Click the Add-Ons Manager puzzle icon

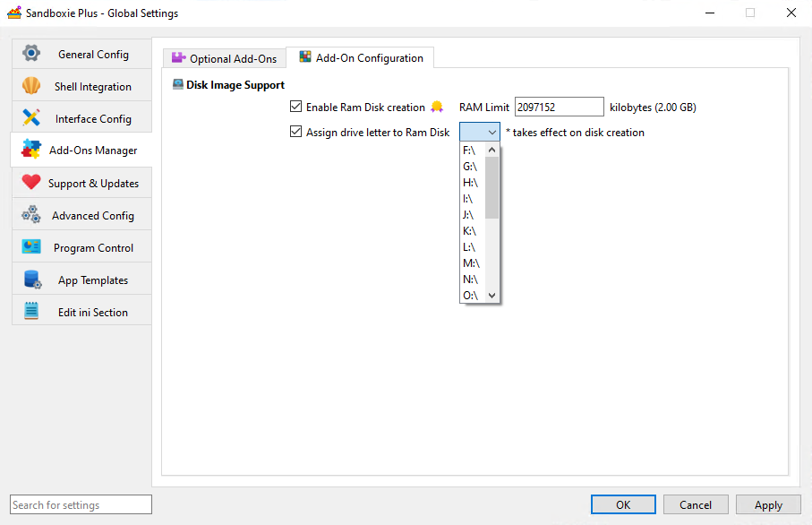[32, 150]
